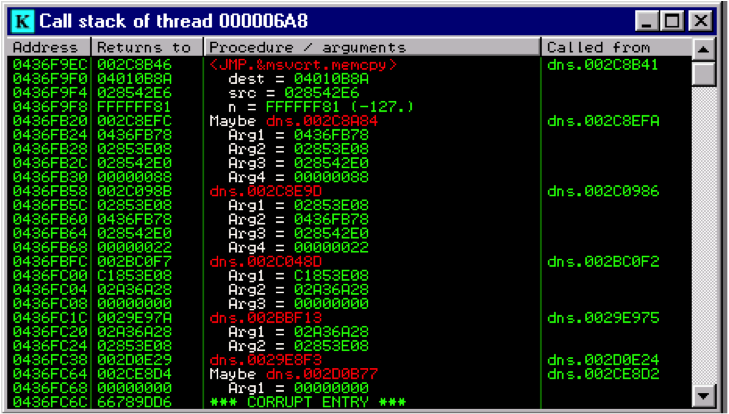Viewport: 729px width, 414px height.
Task: Click called from dns.002C8EFA
Action: [x=603, y=121]
